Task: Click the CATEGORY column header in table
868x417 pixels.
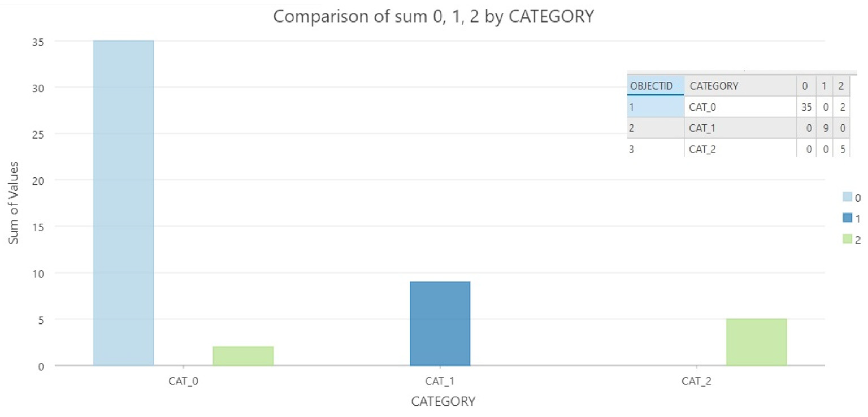Action: click(714, 86)
